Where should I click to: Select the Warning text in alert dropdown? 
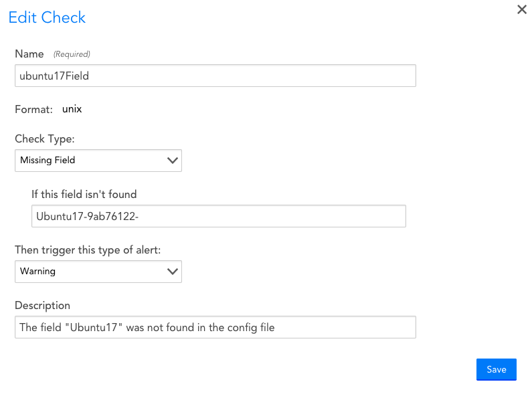click(x=38, y=272)
